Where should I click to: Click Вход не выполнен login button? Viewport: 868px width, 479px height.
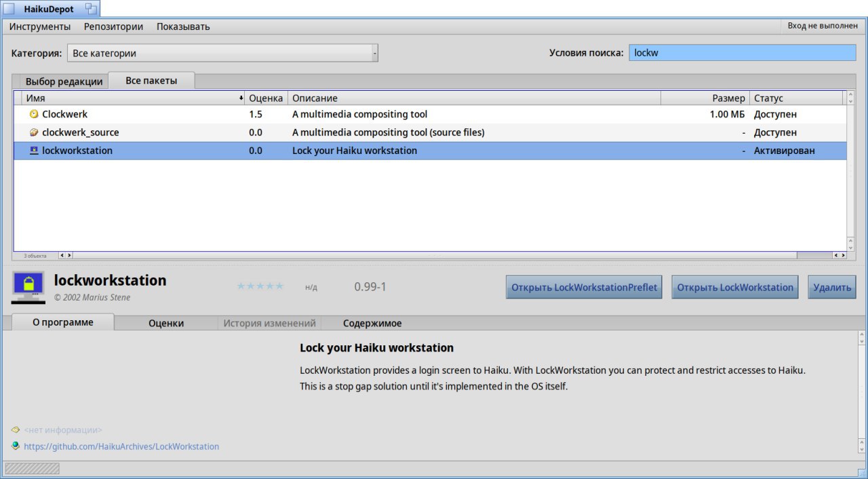[x=823, y=26]
